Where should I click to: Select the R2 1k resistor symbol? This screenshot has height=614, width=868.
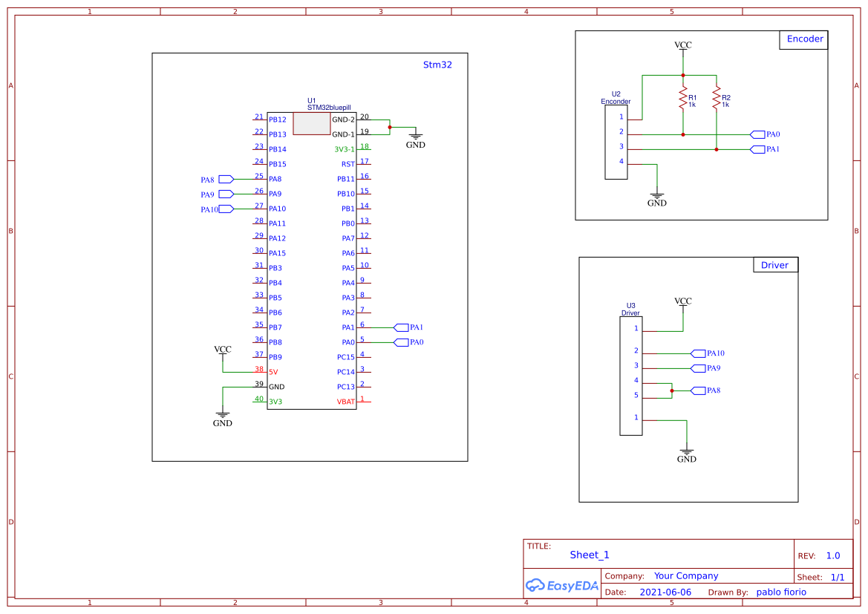click(717, 99)
